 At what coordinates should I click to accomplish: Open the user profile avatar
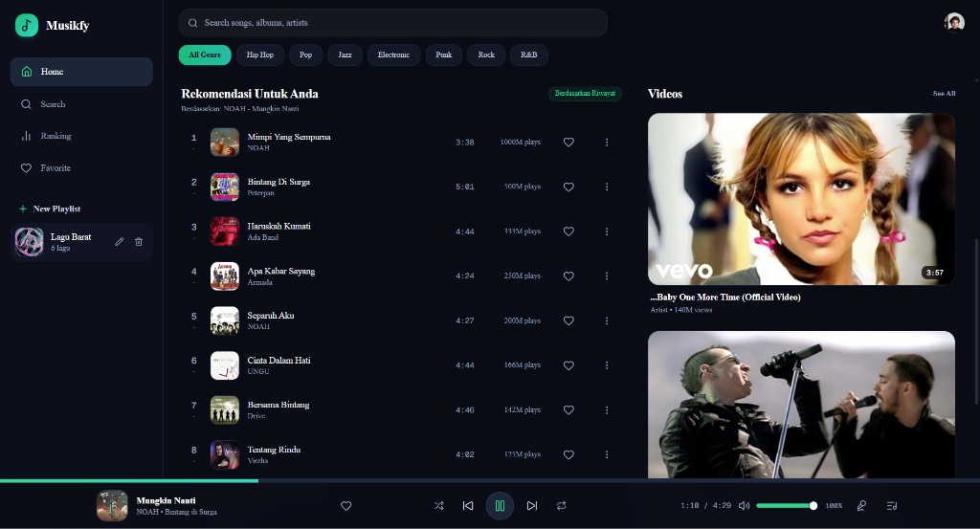click(954, 23)
